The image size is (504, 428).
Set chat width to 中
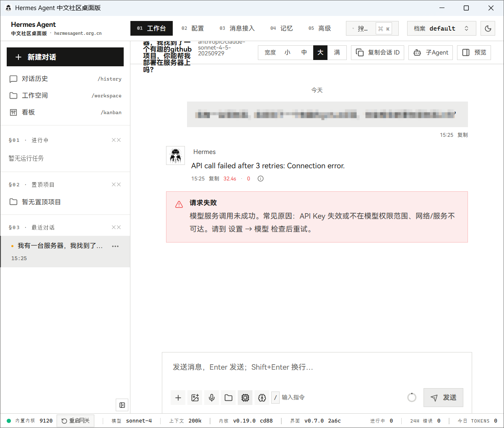(304, 52)
